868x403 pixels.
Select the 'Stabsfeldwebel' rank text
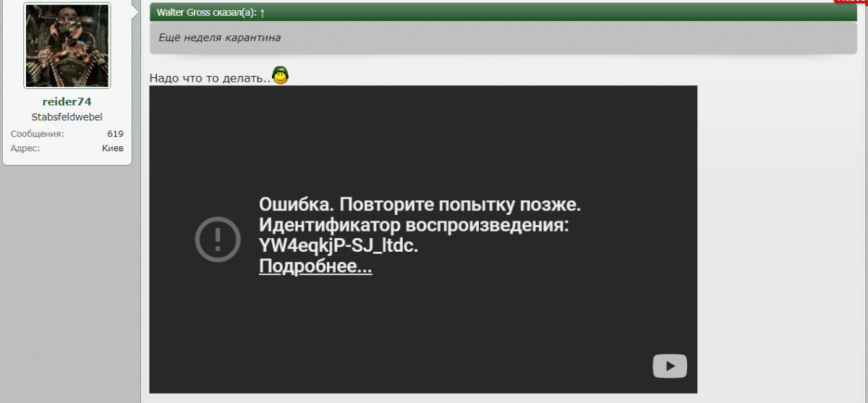67,117
